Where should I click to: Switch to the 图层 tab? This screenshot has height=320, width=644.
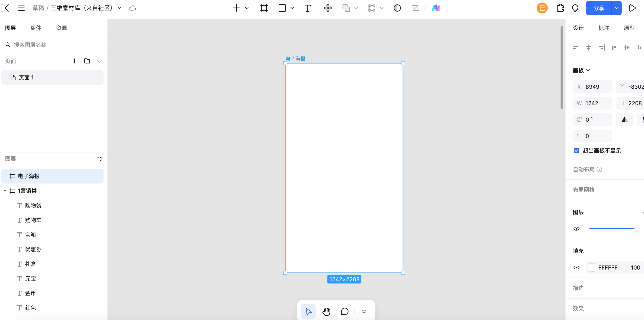[10, 28]
